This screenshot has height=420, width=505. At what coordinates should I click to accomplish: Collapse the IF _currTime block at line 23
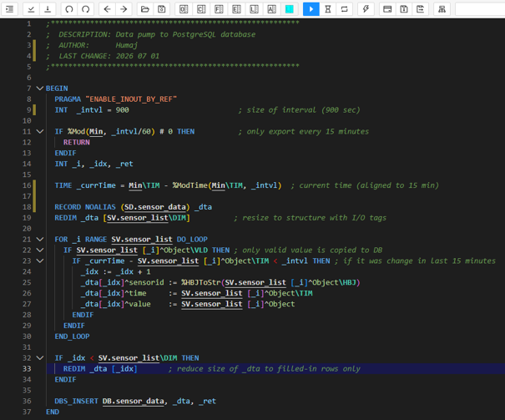(x=39, y=261)
